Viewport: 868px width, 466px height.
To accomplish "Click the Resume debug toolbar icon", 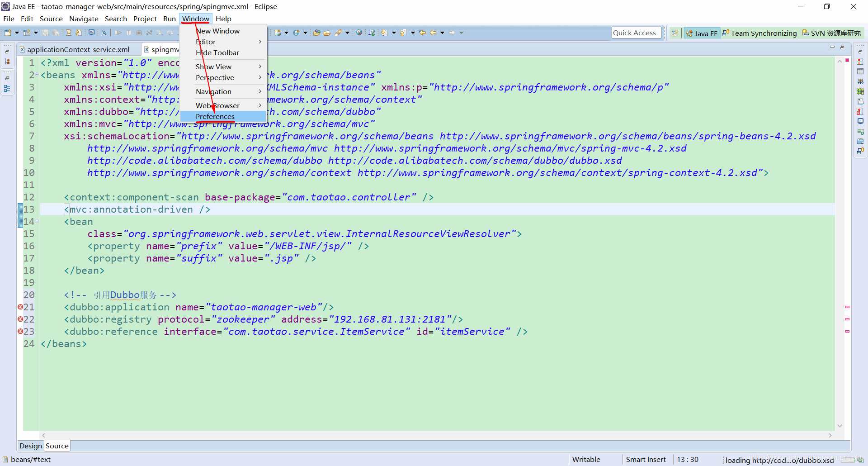I will pyautogui.click(x=118, y=33).
